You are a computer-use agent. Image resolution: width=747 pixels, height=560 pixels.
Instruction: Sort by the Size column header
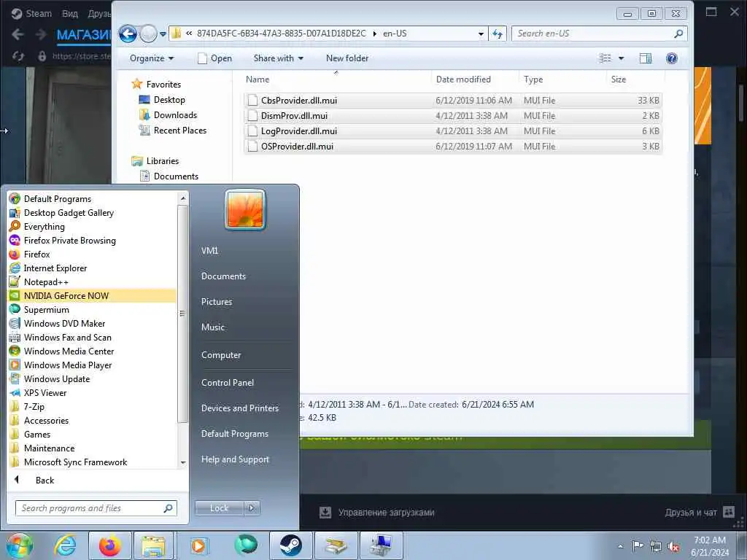tap(635, 79)
